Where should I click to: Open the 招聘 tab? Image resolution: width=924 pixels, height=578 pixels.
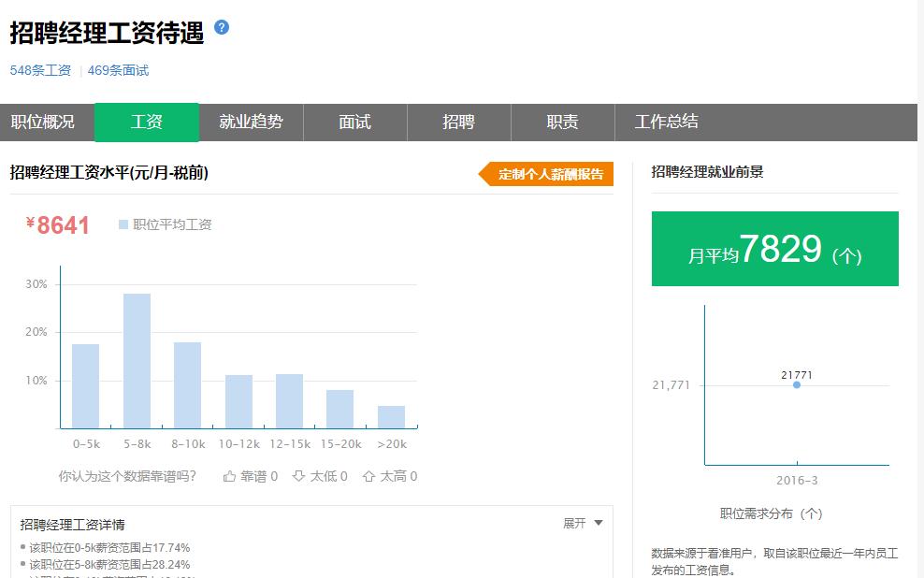pos(458,122)
